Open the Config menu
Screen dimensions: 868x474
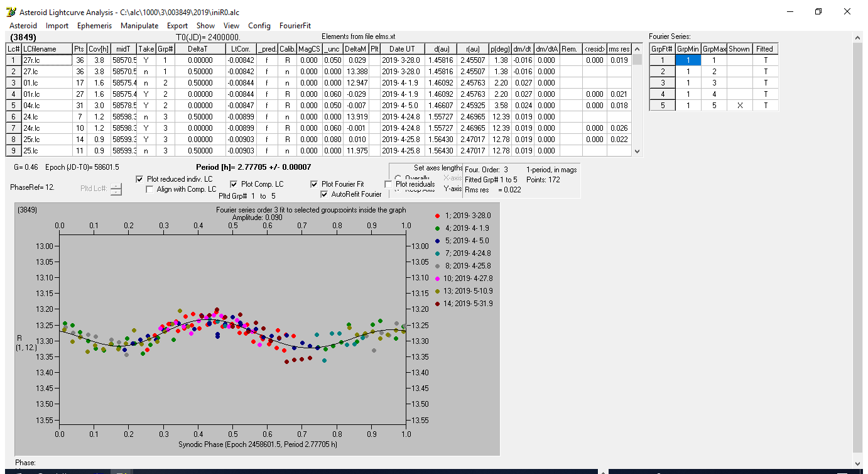click(x=259, y=26)
